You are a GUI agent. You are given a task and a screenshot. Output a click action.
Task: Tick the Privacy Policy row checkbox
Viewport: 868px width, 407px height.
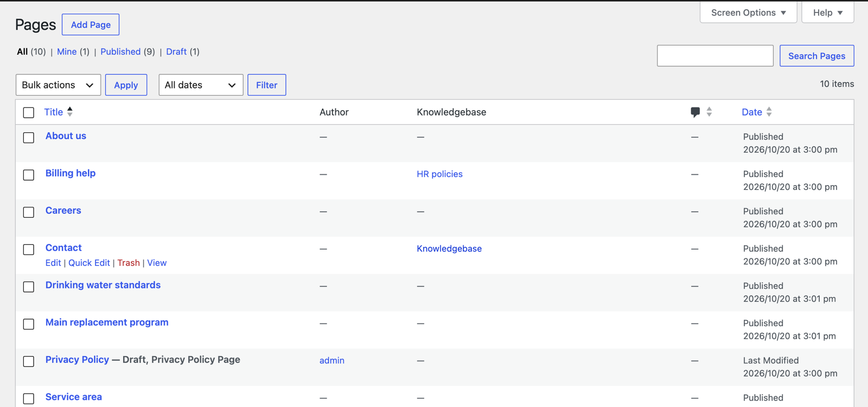[29, 361]
